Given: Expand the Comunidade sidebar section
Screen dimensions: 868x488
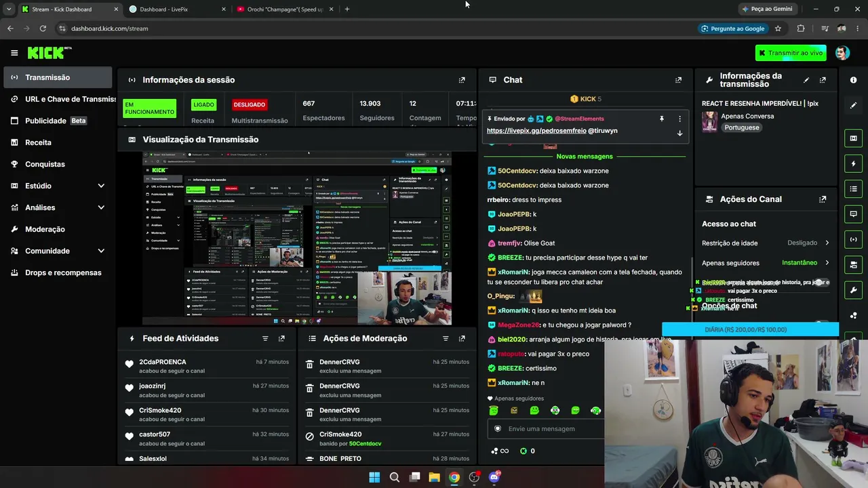Looking at the screenshot, I should [x=57, y=251].
